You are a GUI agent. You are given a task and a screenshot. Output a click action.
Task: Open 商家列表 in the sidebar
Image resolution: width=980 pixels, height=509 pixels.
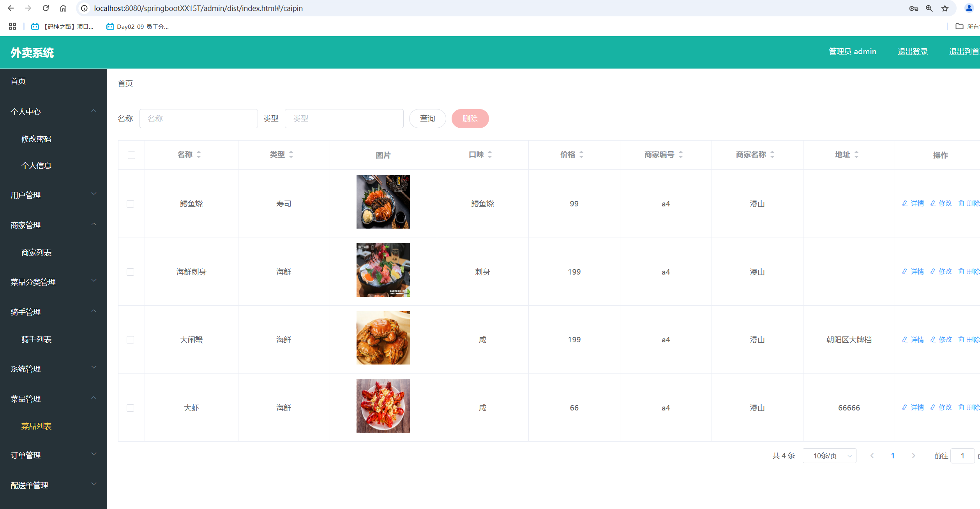tap(36, 252)
